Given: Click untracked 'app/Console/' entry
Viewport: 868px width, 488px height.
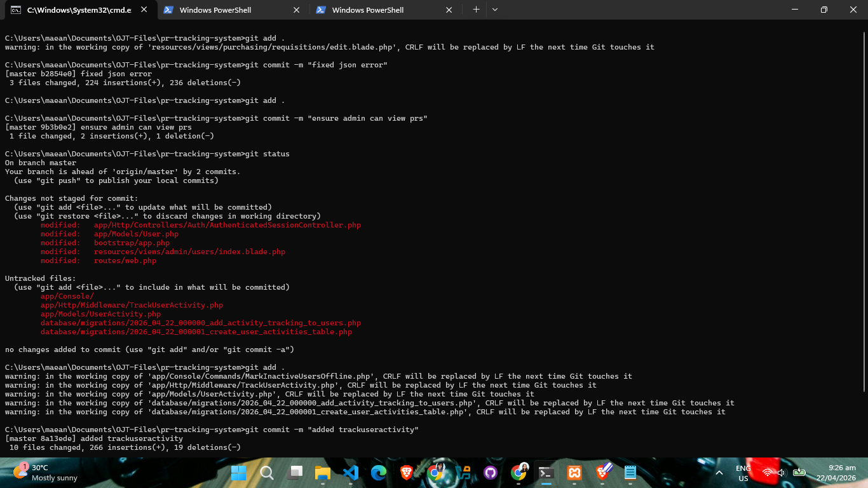Looking at the screenshot, I should 67,296.
